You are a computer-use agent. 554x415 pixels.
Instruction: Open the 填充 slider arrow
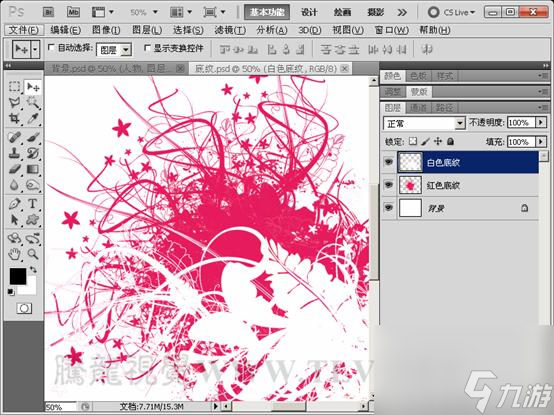coord(541,142)
